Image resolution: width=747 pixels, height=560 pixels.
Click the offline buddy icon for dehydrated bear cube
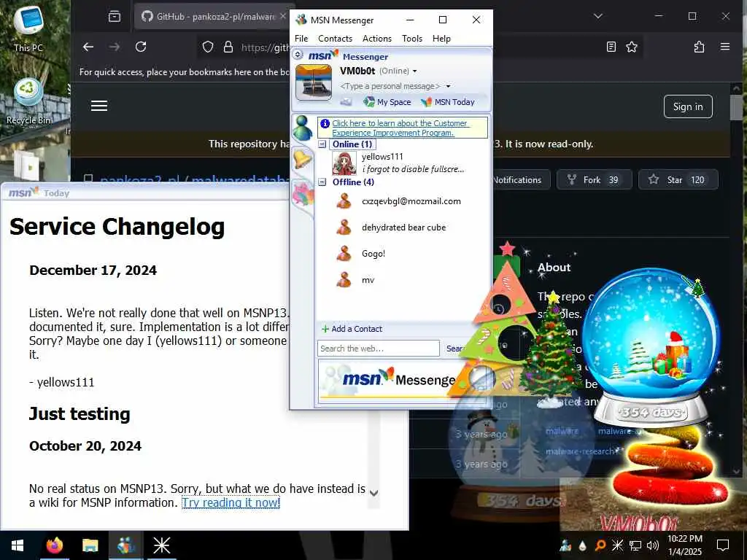tap(344, 227)
